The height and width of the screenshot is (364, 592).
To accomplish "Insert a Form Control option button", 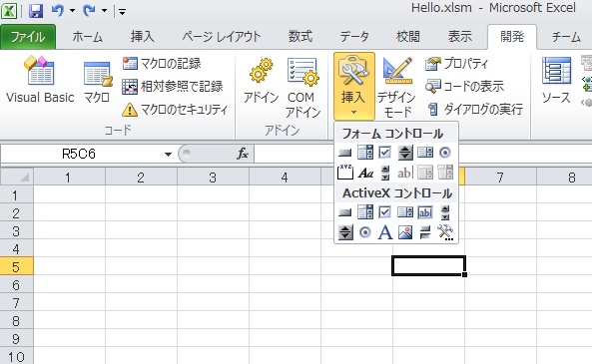I will [x=445, y=153].
